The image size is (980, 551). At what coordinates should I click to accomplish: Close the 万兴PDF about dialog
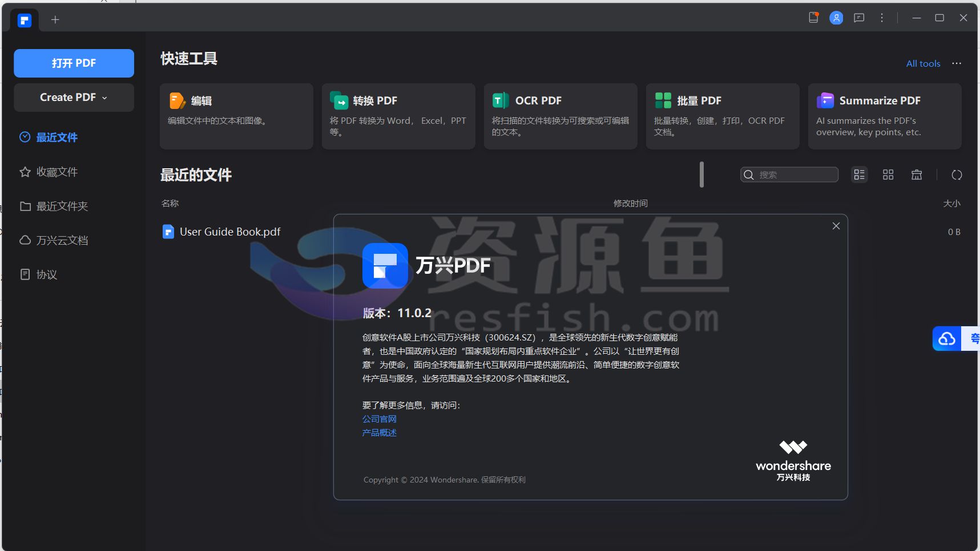point(836,226)
